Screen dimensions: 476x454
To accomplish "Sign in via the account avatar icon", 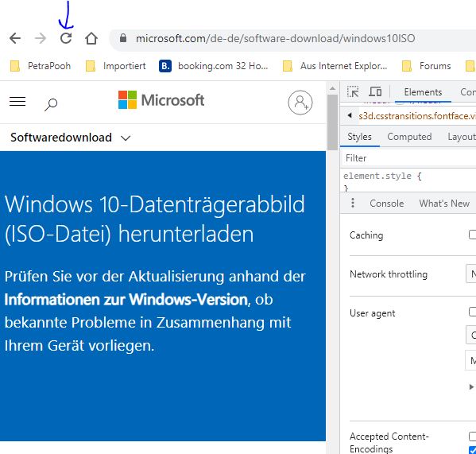I will coord(300,103).
